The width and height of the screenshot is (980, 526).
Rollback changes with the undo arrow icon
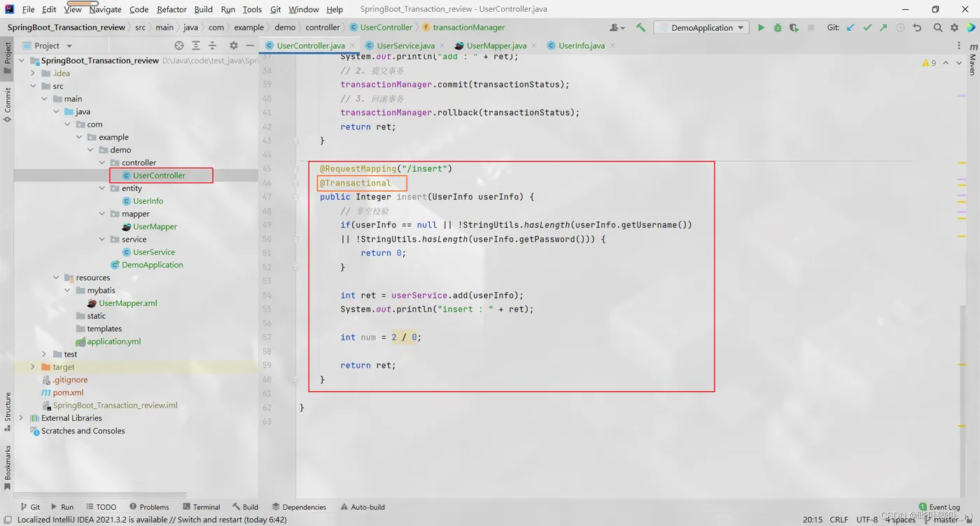[917, 28]
